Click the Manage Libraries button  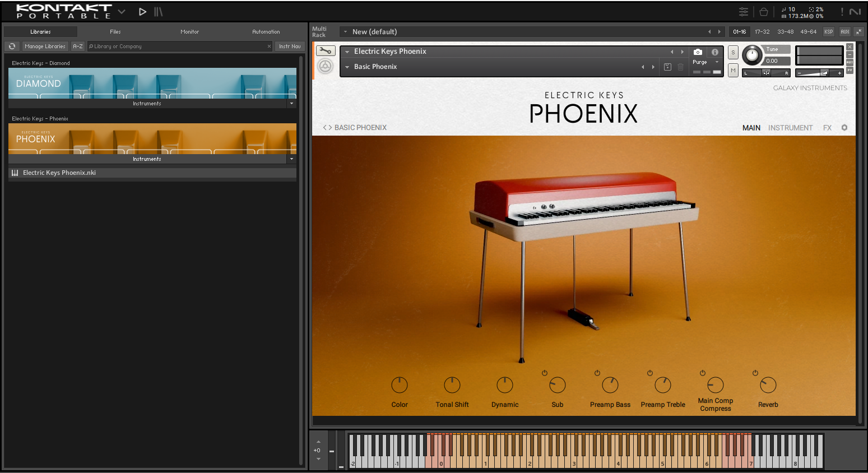coord(45,47)
